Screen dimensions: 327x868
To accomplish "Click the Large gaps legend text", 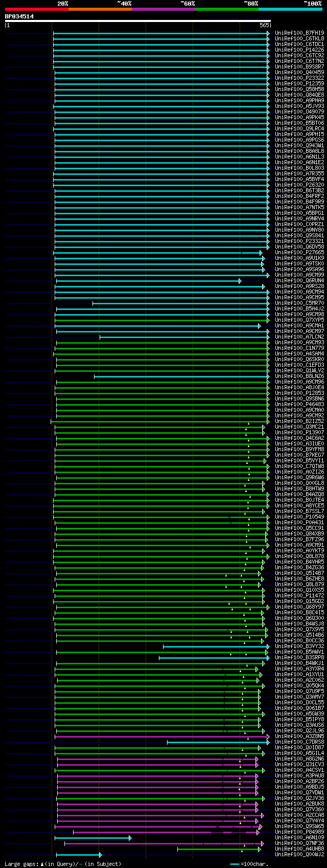I will (x=63, y=864).
